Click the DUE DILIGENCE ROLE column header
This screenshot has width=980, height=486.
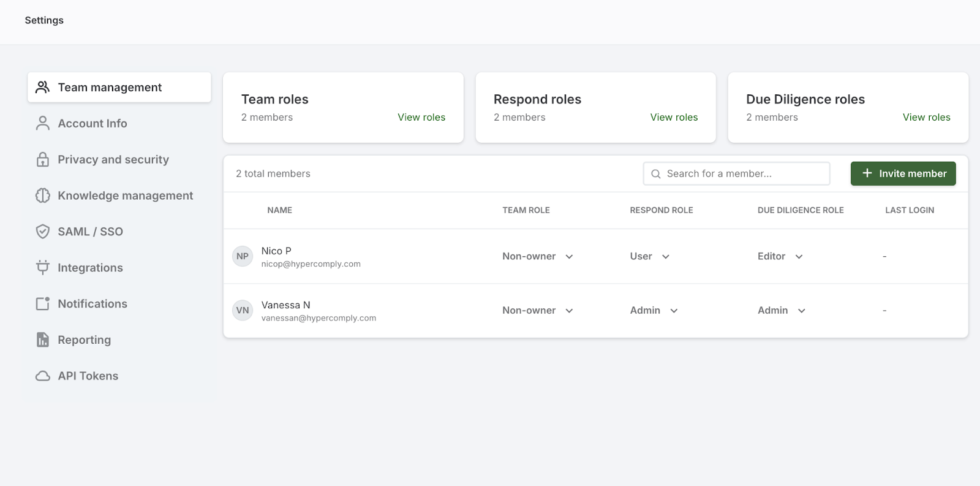(801, 210)
